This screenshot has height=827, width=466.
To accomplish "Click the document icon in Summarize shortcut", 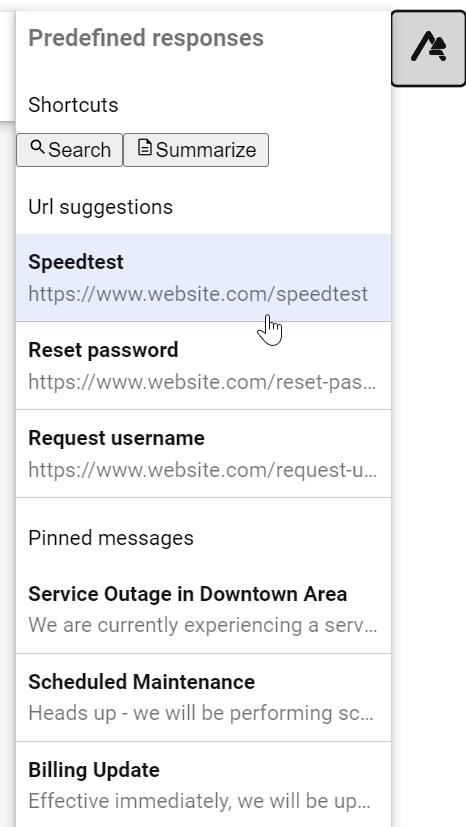I will pos(144,148).
